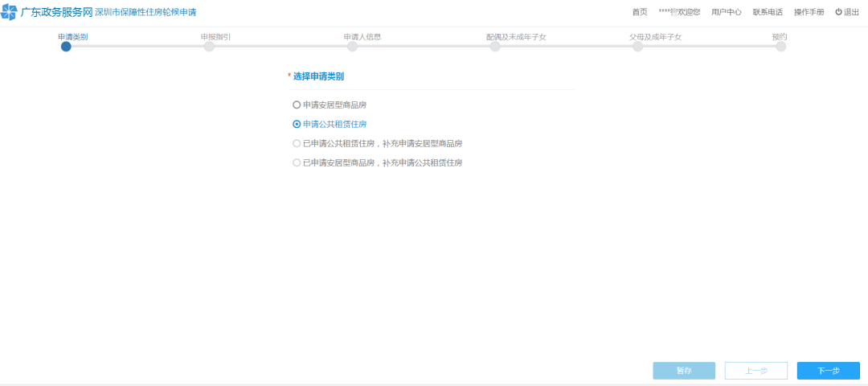This screenshot has height=386, width=868.
Task: Click 申请类别 step circle marker
Action: pos(66,47)
